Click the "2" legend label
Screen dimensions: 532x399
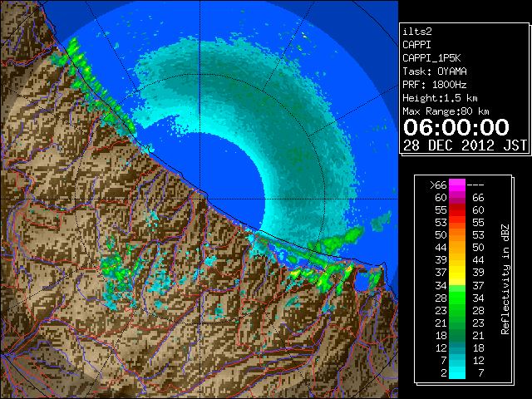[x=443, y=372]
